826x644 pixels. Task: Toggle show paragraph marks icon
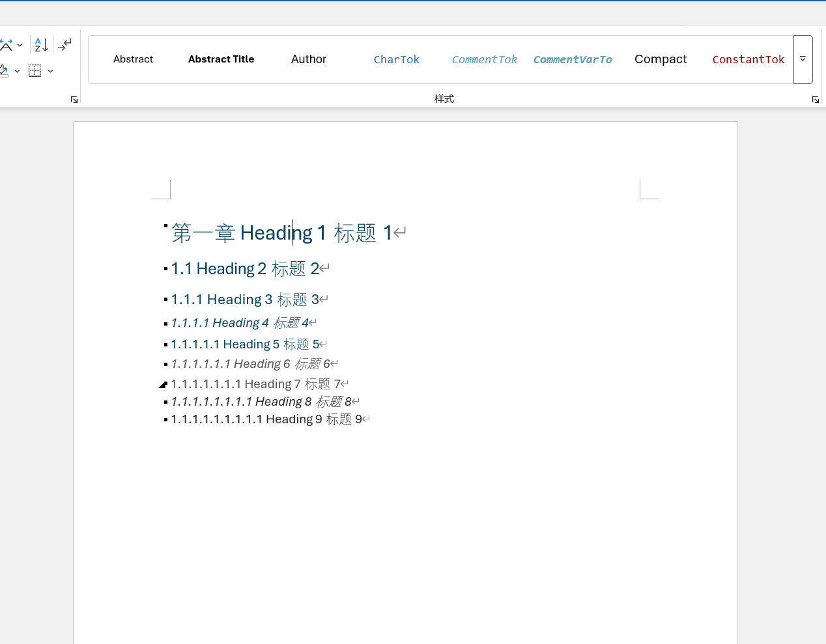click(64, 45)
